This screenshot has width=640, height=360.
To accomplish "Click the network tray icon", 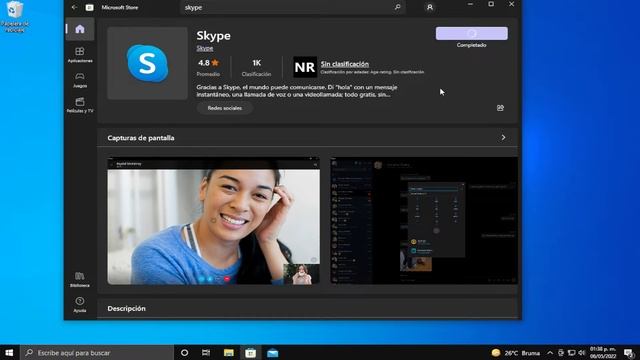I will coord(571,353).
